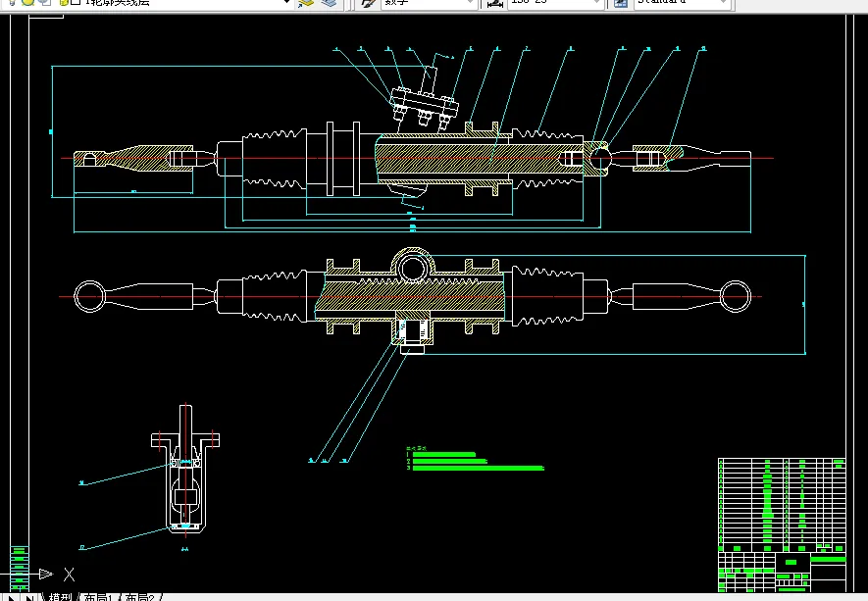Click the second tab scroll arrow at bottom-left
The width and height of the screenshot is (868, 601).
28,597
